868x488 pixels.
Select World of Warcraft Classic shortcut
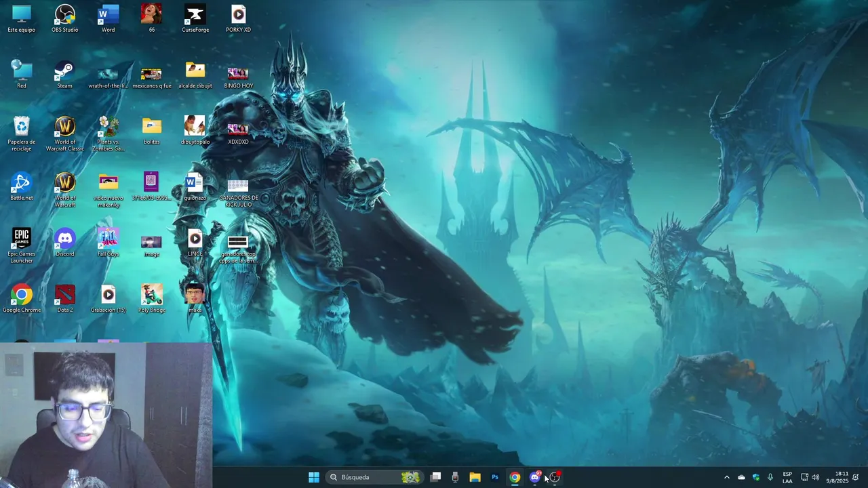pos(65,134)
